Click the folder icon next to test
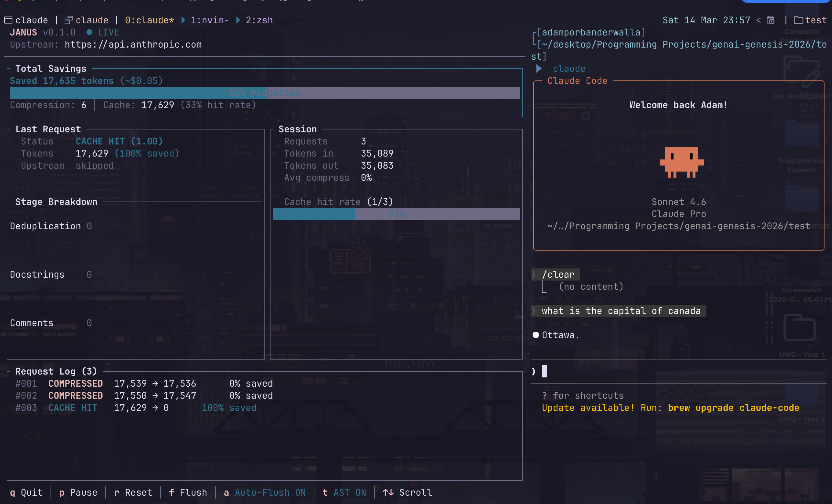Viewport: 832px width, 504px height. (798, 20)
